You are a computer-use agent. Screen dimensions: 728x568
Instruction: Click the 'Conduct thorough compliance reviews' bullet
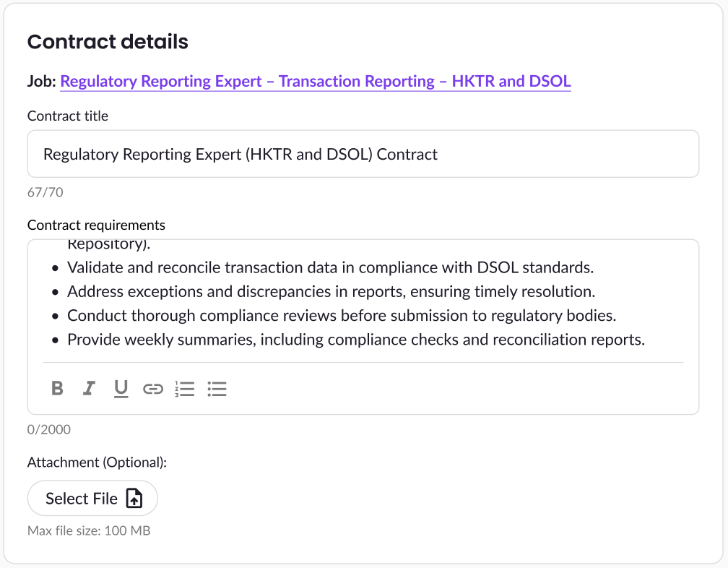(x=341, y=316)
